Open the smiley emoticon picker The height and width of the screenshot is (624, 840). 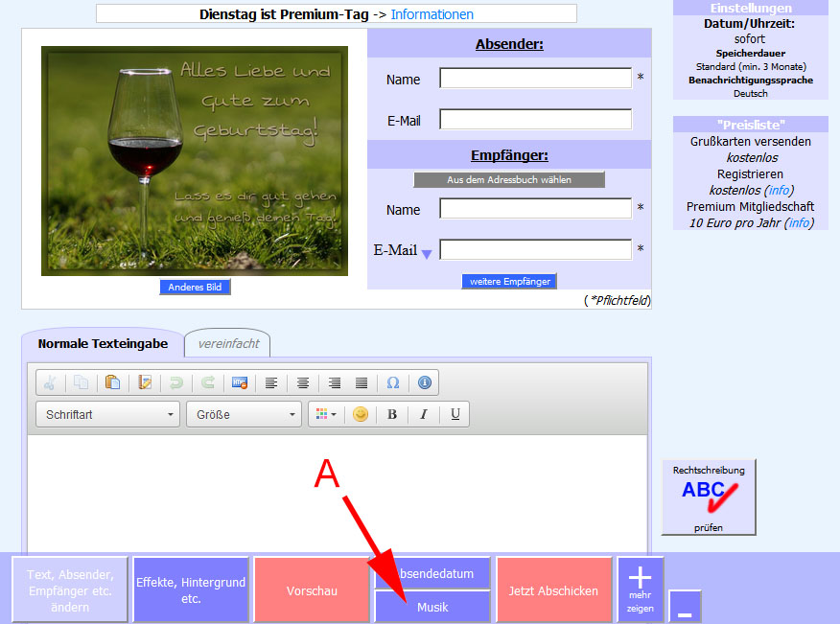tap(361, 415)
